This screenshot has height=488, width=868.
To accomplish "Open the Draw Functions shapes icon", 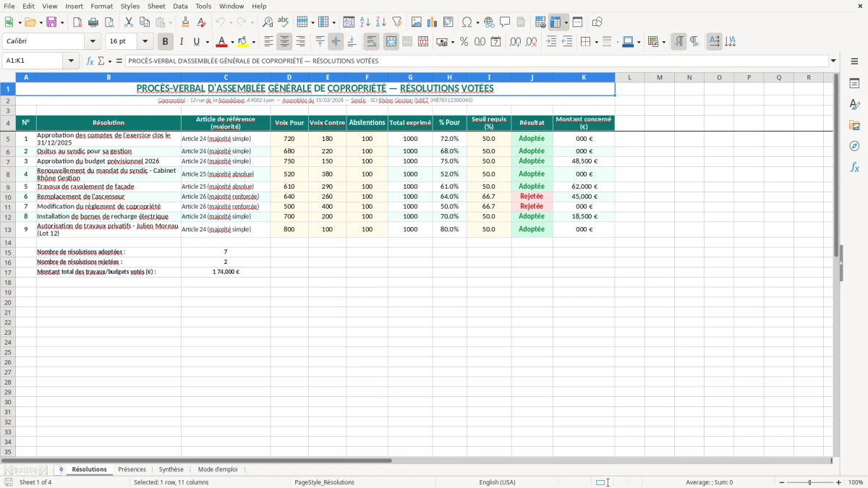I will click(x=597, y=22).
